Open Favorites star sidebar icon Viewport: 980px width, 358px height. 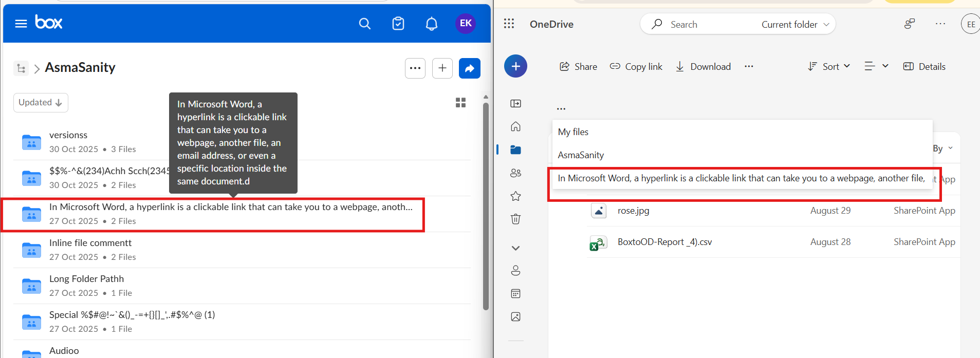point(515,196)
